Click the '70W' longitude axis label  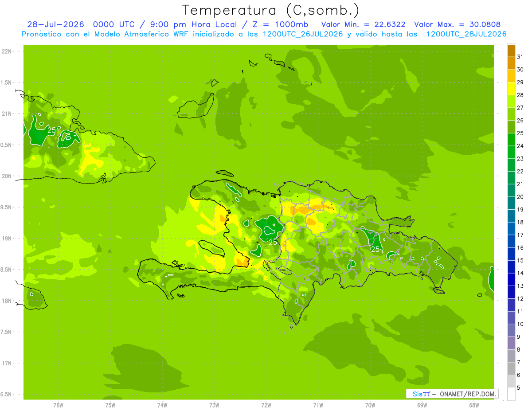[x=370, y=405]
